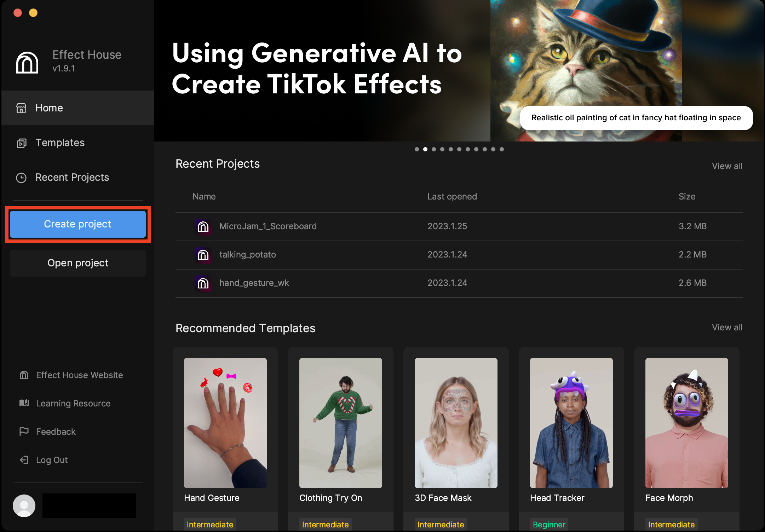Open Effect House Website link

[79, 375]
